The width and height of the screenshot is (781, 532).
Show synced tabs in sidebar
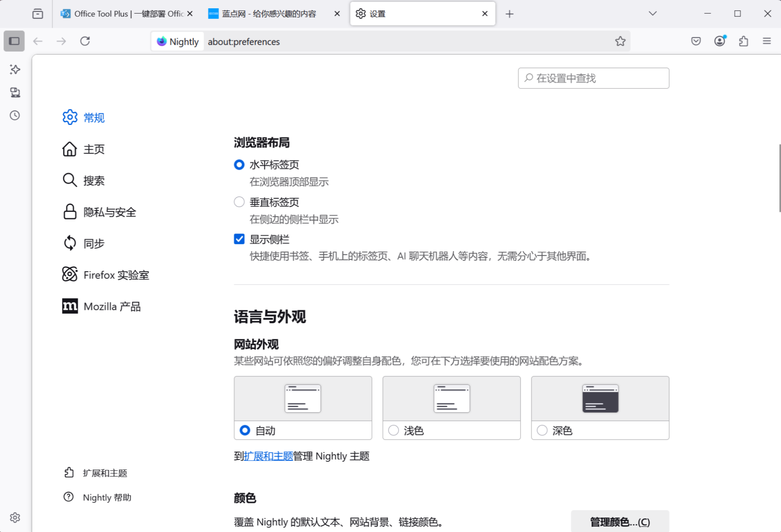click(x=15, y=92)
